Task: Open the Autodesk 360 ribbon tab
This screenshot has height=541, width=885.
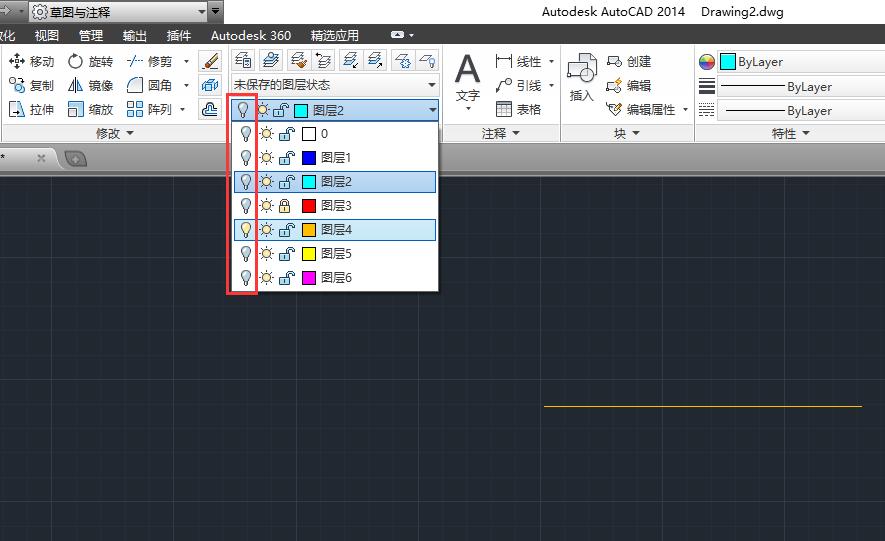Action: tap(251, 36)
